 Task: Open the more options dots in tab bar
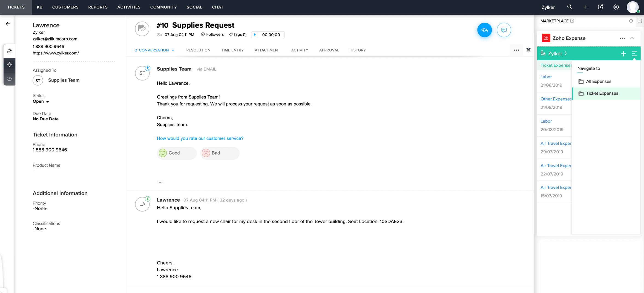click(x=516, y=50)
